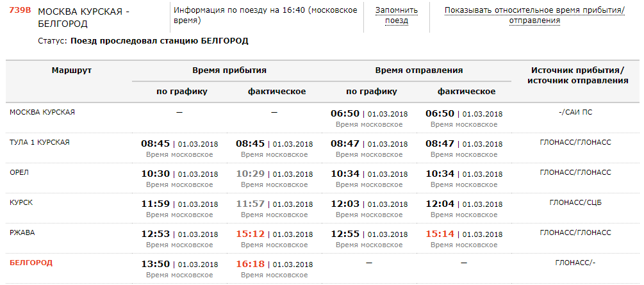Screen dimensions: 644x285
Task: Click the 'Источник прибытия/источник отправления' header
Action: (577, 75)
